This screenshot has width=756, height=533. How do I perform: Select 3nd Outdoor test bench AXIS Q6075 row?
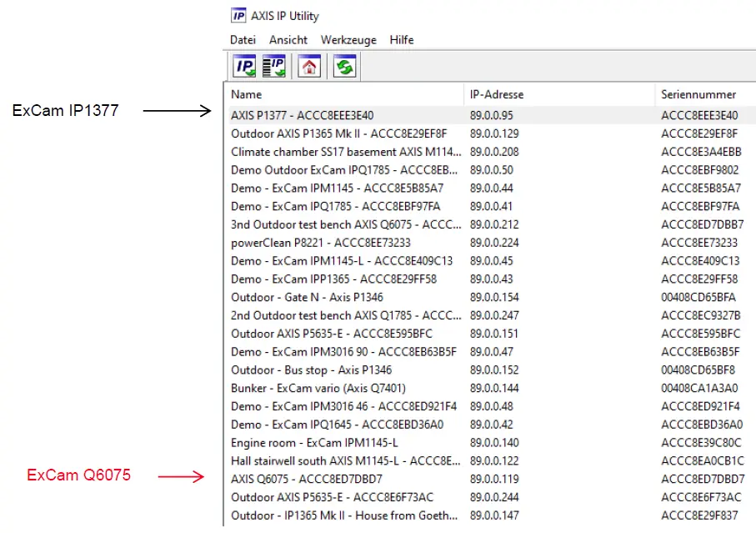pyautogui.click(x=491, y=224)
